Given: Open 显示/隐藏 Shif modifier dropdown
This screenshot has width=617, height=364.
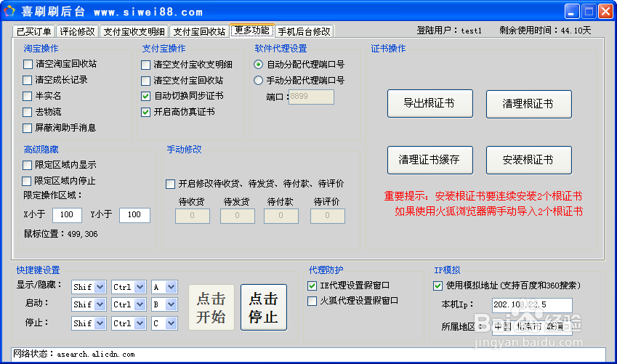Looking at the screenshot, I should pyautogui.click(x=100, y=287).
